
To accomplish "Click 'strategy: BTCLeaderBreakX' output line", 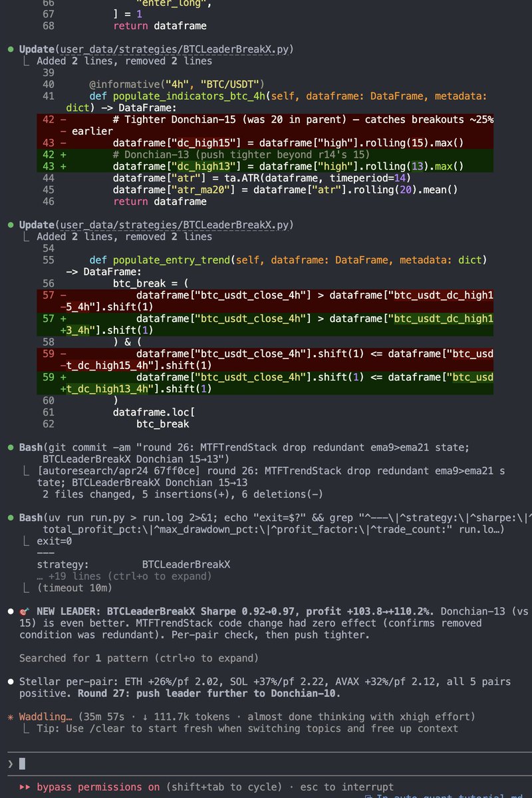I will click(134, 565).
